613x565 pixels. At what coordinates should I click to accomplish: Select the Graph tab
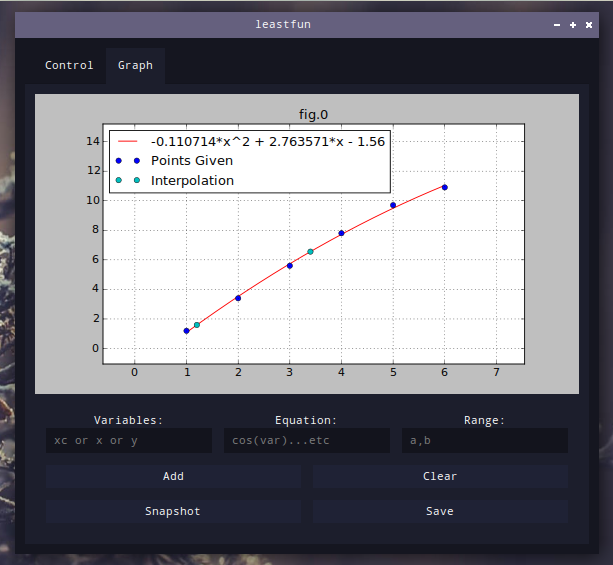click(135, 65)
